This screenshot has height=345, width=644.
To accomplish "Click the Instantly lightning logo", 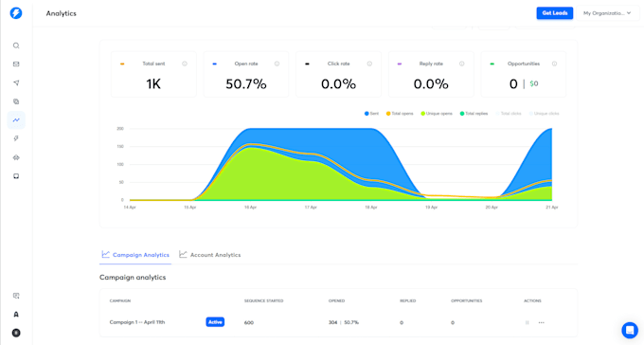I will point(16,13).
